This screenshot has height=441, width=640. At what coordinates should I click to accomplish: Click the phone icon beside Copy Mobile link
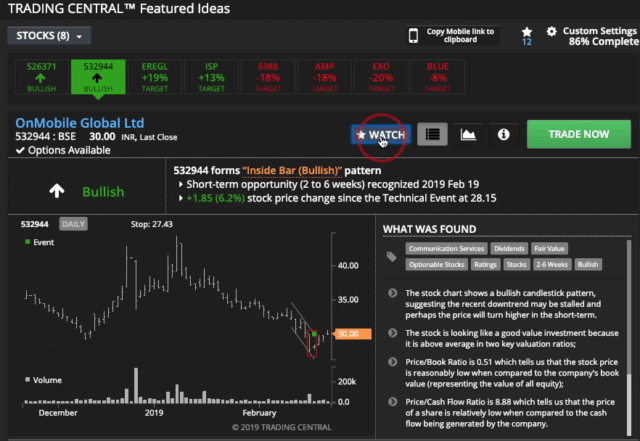point(413,36)
